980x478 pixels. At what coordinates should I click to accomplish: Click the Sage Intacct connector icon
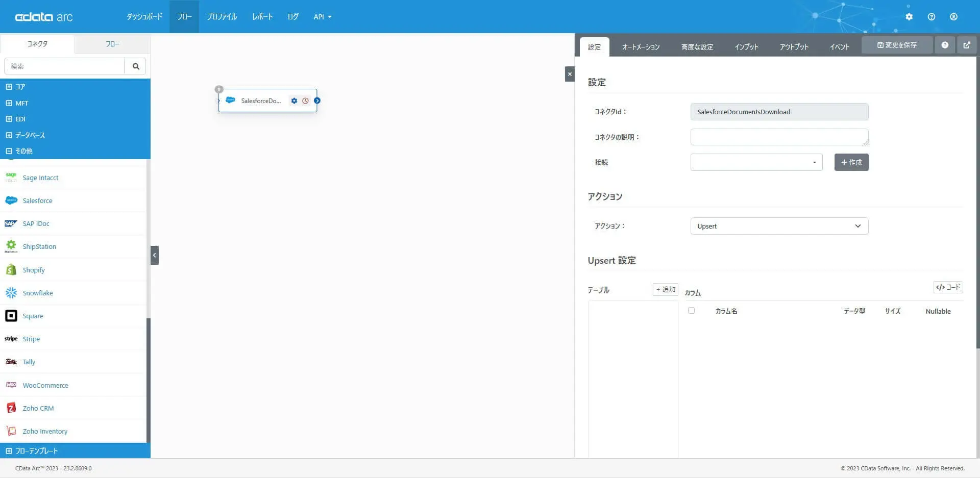(x=11, y=178)
